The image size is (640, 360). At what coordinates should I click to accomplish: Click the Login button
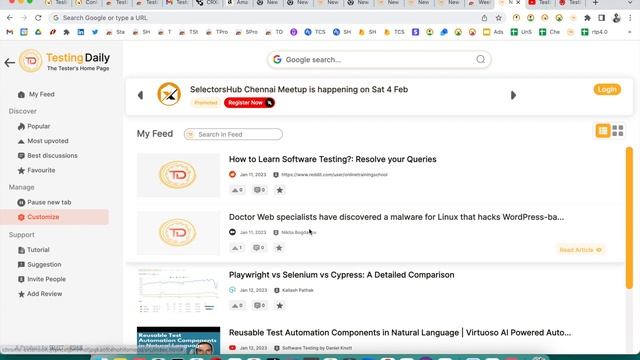coord(607,89)
